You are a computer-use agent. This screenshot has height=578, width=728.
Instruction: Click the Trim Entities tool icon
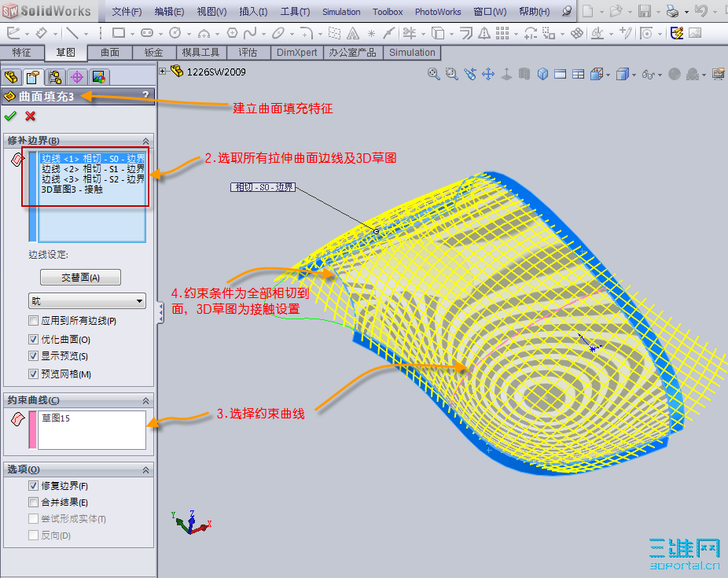pyautogui.click(x=410, y=33)
